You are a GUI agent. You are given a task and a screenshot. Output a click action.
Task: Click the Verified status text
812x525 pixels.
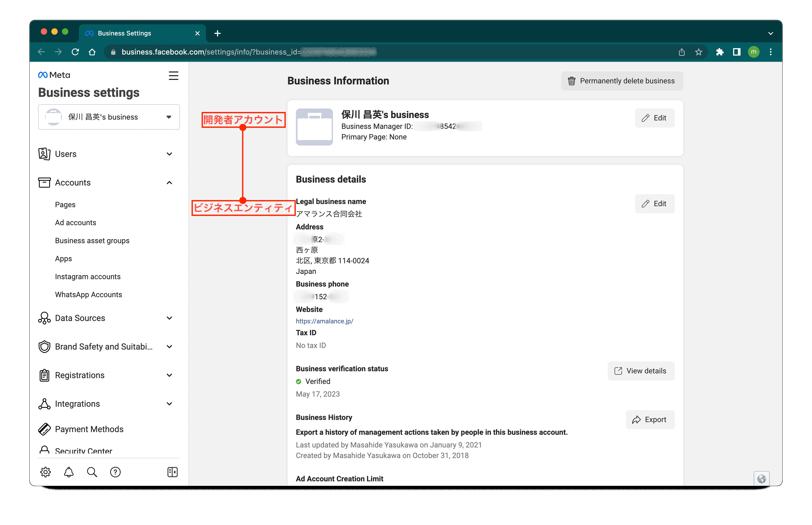tap(317, 381)
